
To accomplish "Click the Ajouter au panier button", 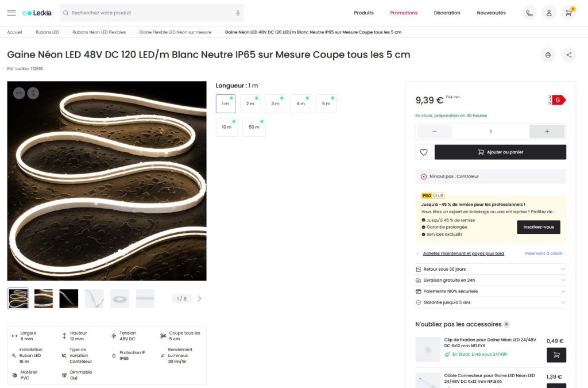I will coord(500,152).
